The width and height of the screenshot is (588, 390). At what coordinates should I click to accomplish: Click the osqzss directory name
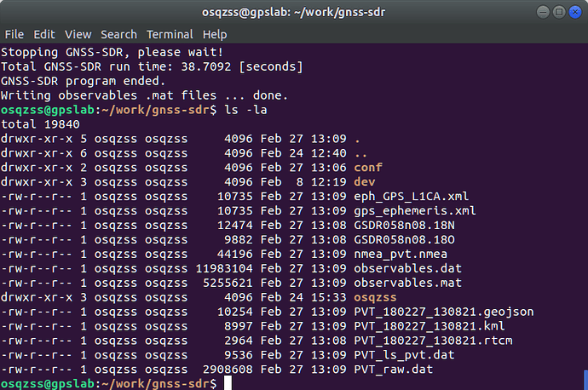tap(375, 297)
